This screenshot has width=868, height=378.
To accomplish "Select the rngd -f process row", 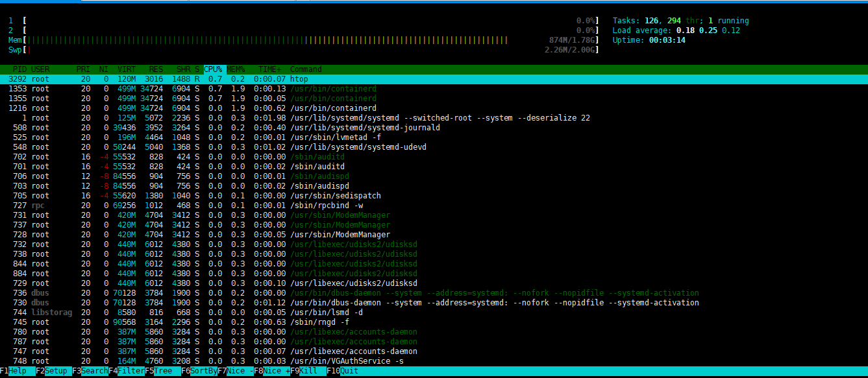I will 434,322.
